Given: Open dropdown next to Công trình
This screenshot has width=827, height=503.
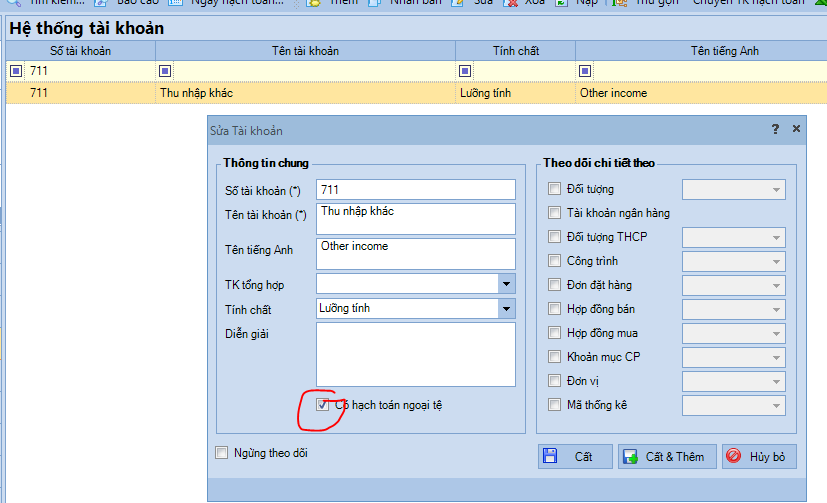Looking at the screenshot, I should coord(775,262).
